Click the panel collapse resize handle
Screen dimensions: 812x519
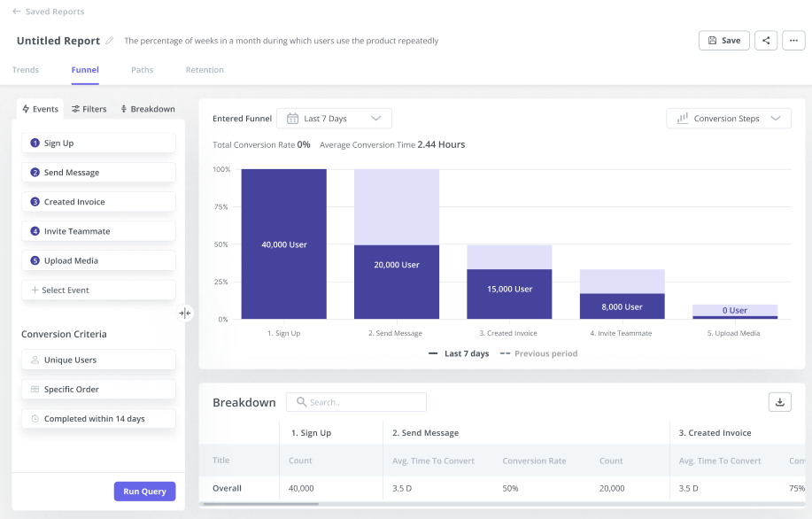(x=184, y=313)
